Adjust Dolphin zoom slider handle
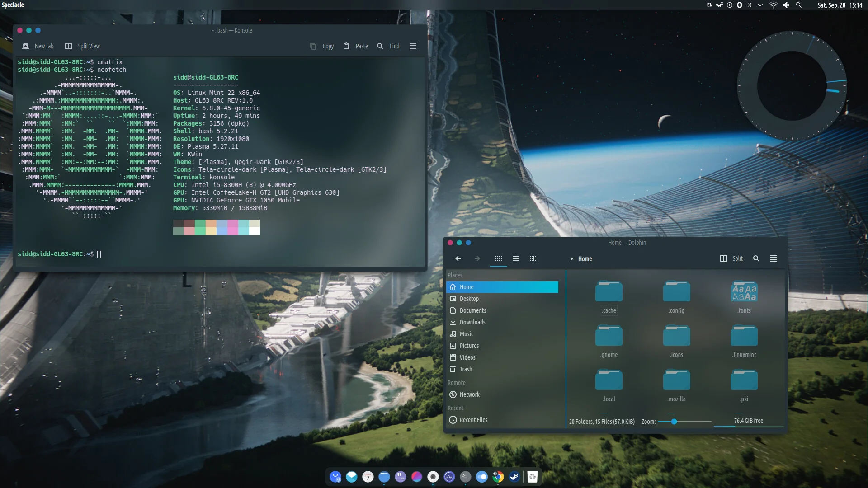This screenshot has height=488, width=868. (x=674, y=422)
